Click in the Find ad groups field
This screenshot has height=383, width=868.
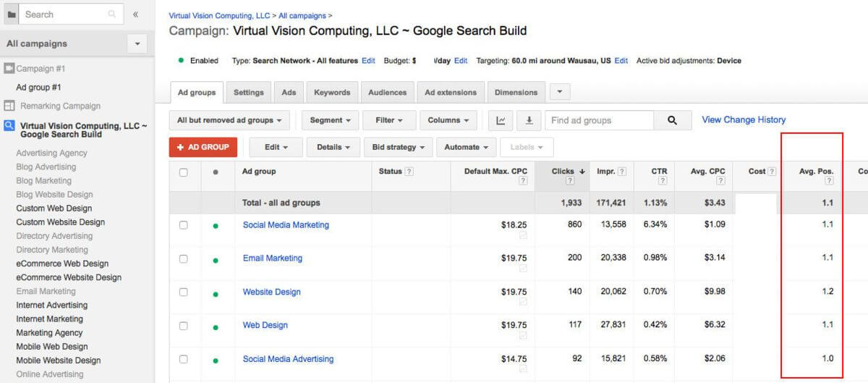point(600,120)
